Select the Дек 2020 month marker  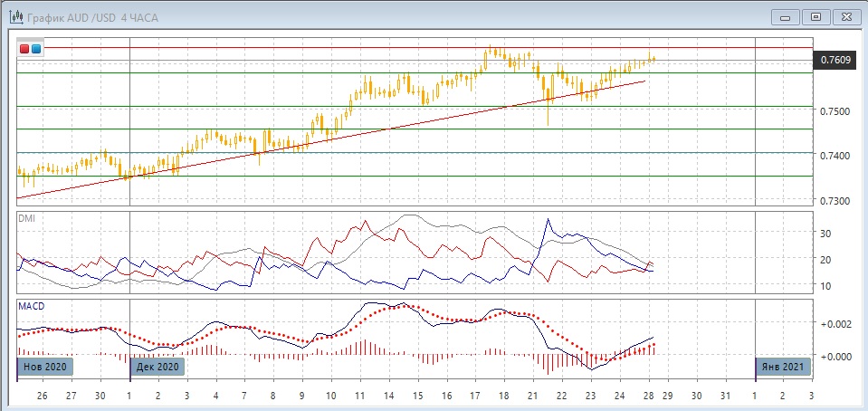coord(157,367)
